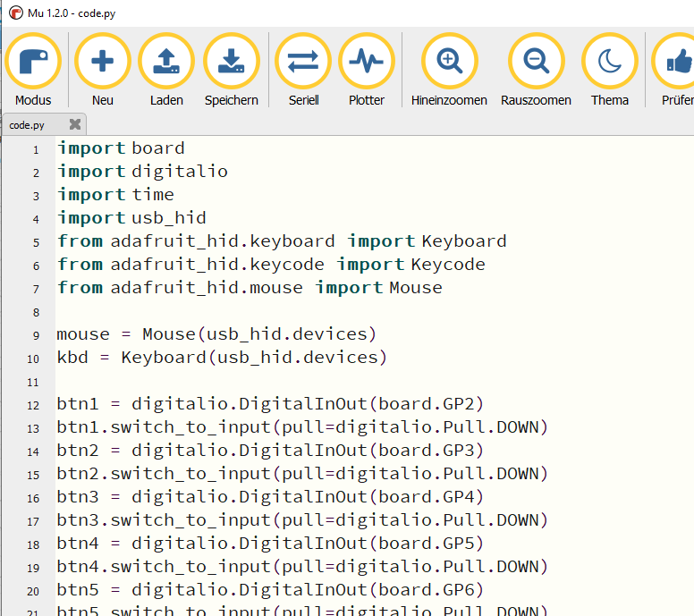The height and width of the screenshot is (616, 694).
Task: Click the Mu app icon in title bar
Action: tap(15, 13)
